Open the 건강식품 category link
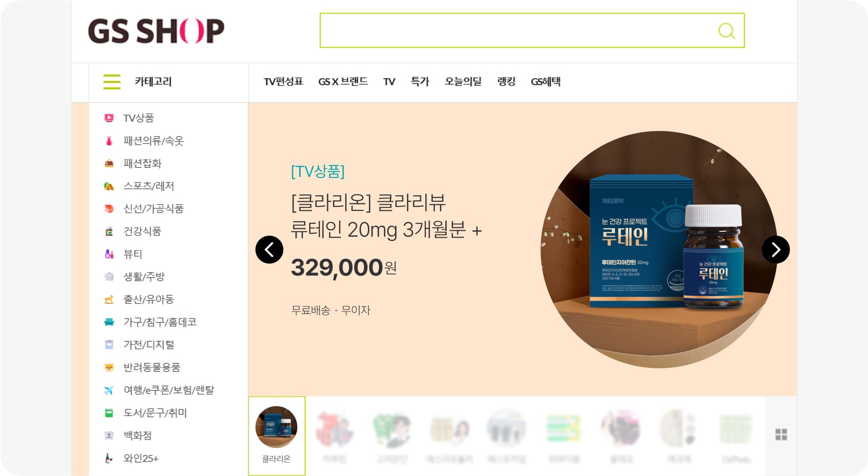The width and height of the screenshot is (868, 476). pos(143,231)
